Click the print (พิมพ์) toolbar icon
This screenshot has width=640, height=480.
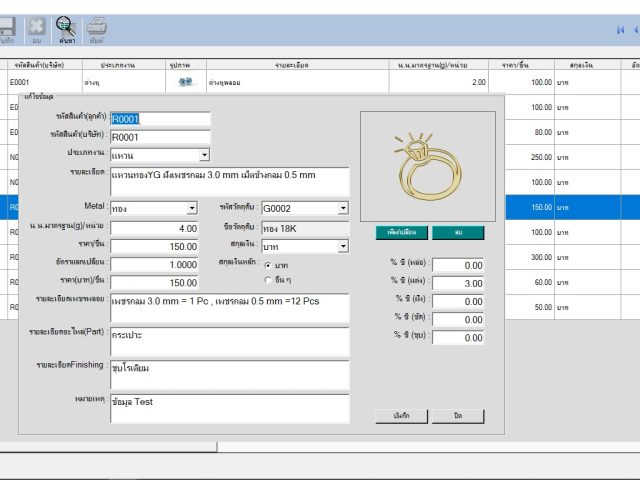97,29
